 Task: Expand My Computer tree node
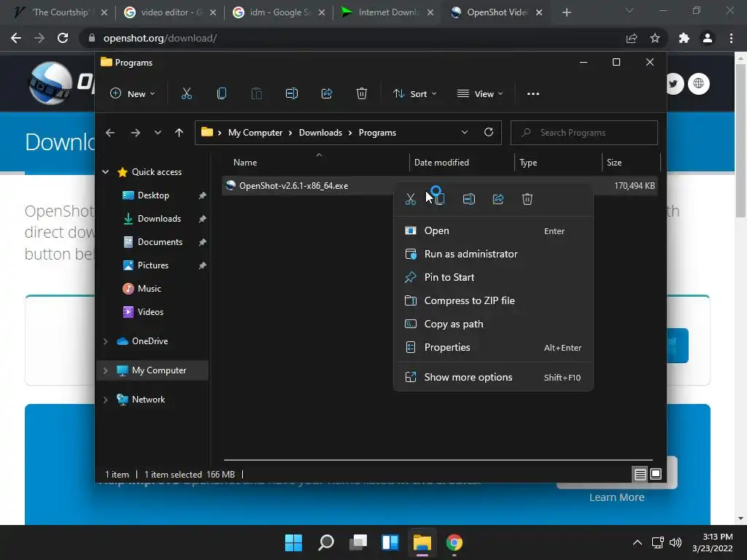click(x=105, y=370)
